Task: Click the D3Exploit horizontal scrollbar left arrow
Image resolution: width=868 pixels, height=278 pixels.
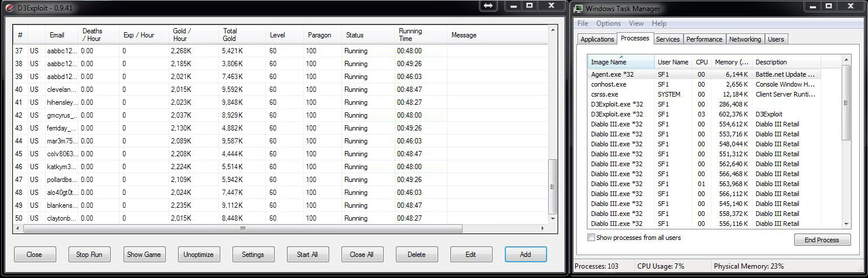Action: [18, 229]
